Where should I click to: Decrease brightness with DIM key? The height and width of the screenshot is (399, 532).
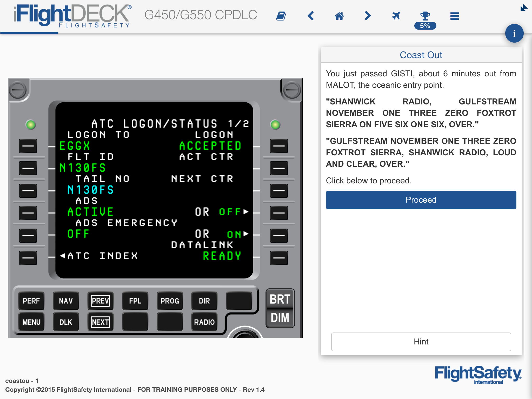click(280, 318)
